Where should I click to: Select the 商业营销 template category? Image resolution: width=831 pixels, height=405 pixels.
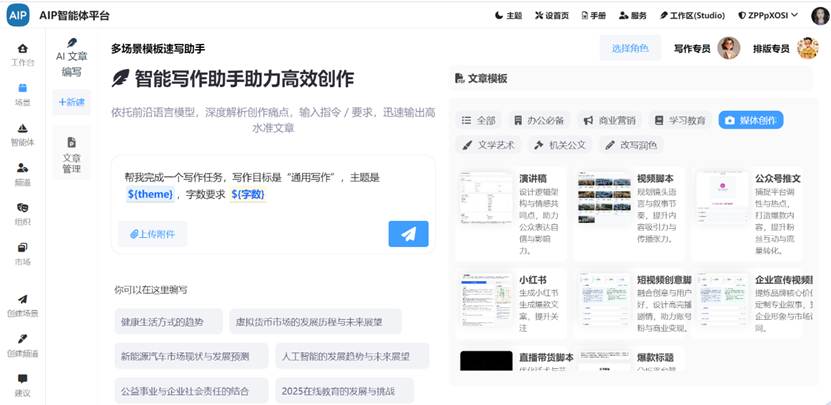[x=609, y=120]
